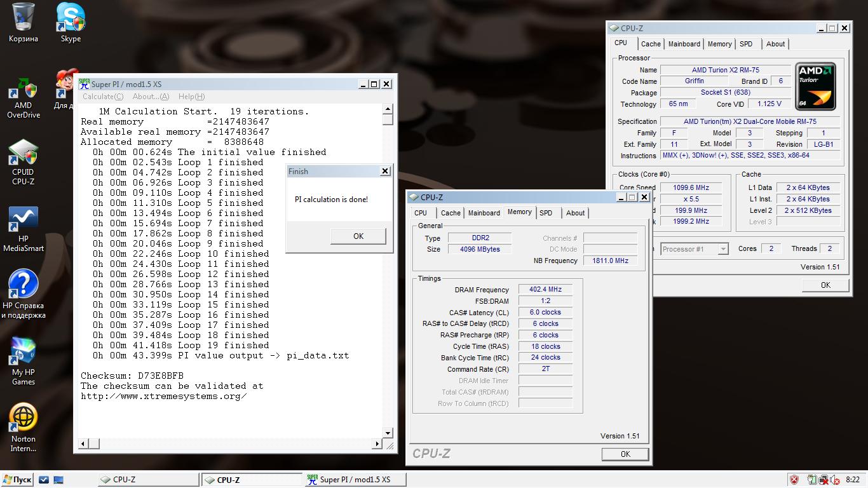The height and width of the screenshot is (488, 868).
Task: Click the Loop 19 finished line
Action: tap(180, 345)
